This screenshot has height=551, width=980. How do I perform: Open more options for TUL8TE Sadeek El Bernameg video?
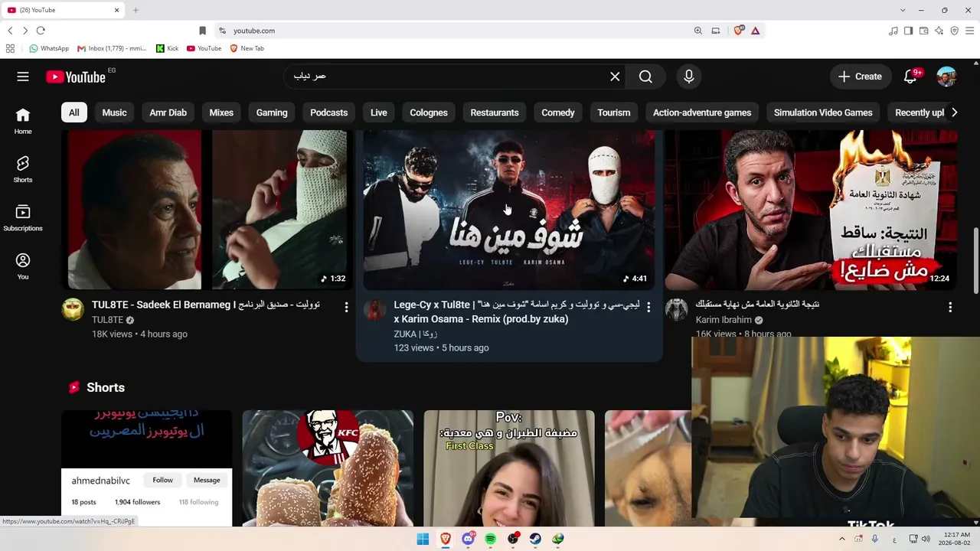coord(346,307)
